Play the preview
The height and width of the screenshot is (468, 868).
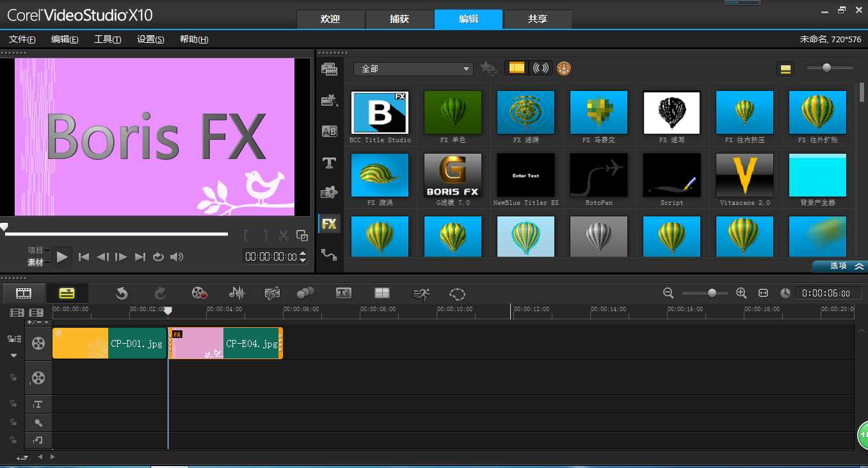coord(62,257)
